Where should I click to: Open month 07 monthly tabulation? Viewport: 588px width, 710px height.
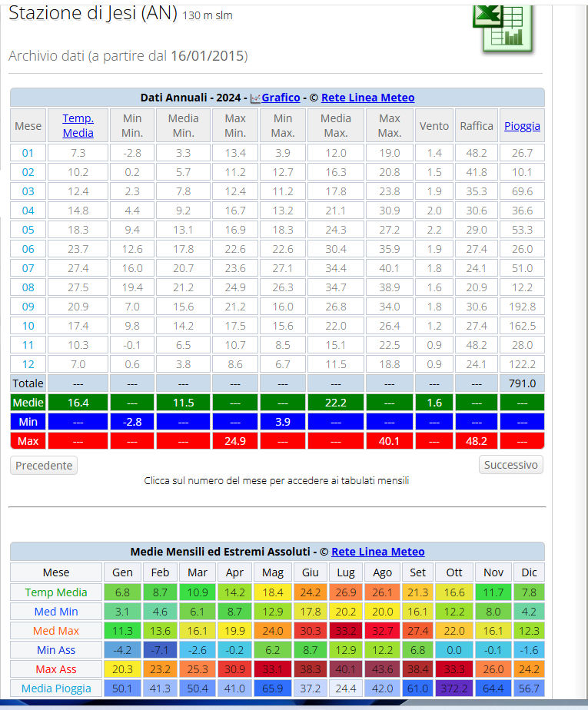(x=28, y=268)
